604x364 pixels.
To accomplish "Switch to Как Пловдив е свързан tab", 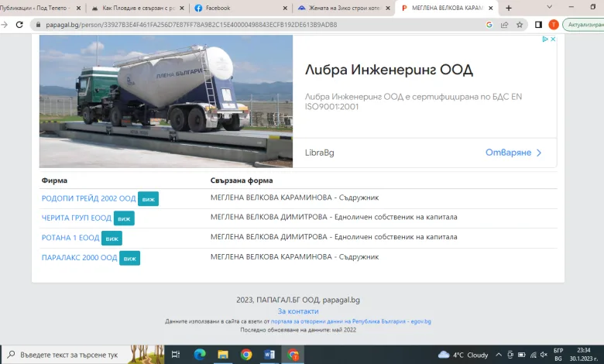I will (x=137, y=8).
